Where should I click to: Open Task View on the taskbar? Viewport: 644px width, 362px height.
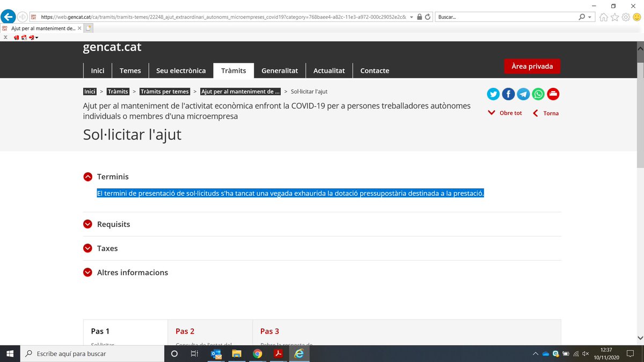195,354
